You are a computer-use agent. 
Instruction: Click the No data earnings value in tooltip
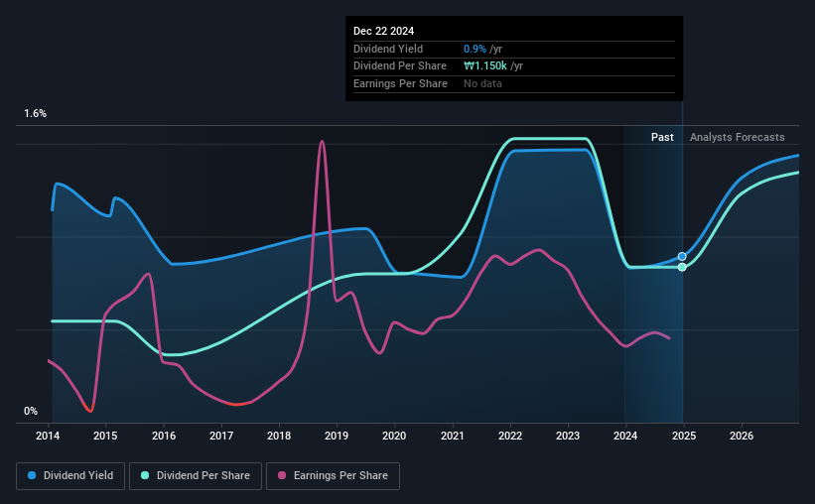(x=482, y=83)
